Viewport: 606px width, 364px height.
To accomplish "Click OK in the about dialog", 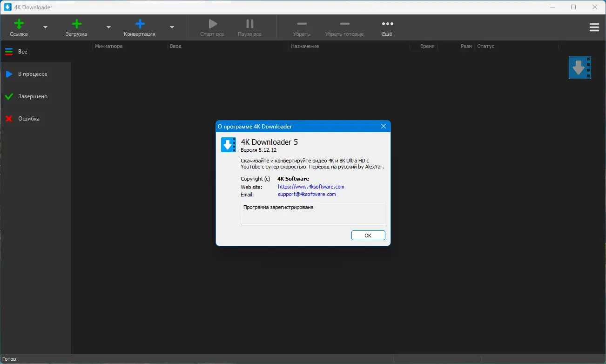I will (x=368, y=236).
